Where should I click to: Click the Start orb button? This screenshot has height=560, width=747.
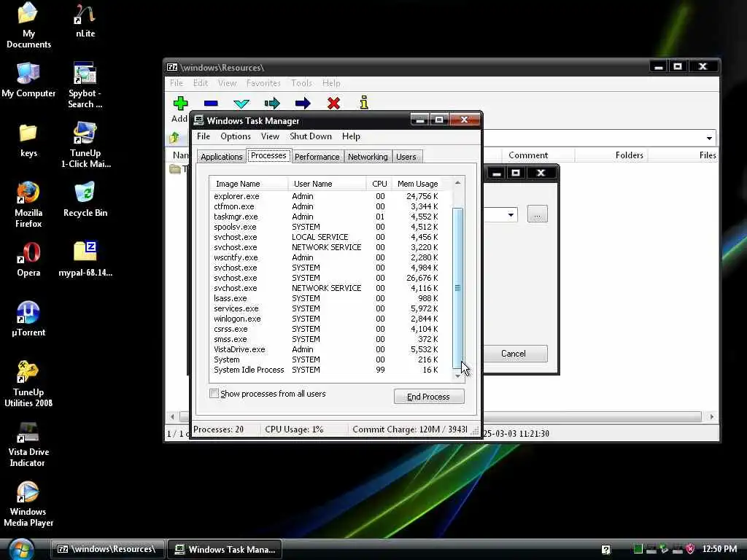[x=21, y=549]
